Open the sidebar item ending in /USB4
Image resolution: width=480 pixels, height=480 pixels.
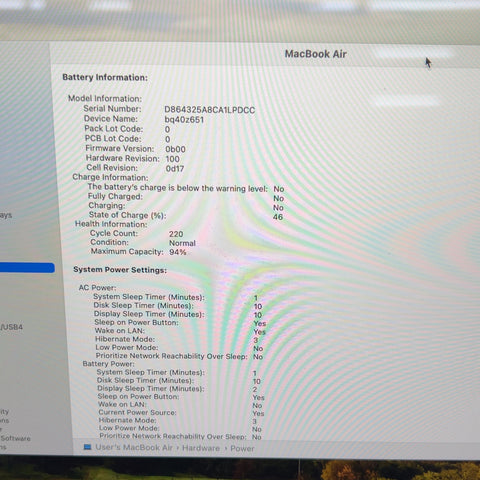click(x=11, y=327)
